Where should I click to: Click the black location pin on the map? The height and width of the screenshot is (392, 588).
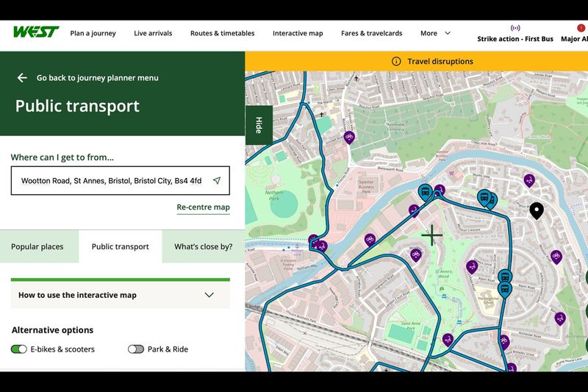(537, 211)
